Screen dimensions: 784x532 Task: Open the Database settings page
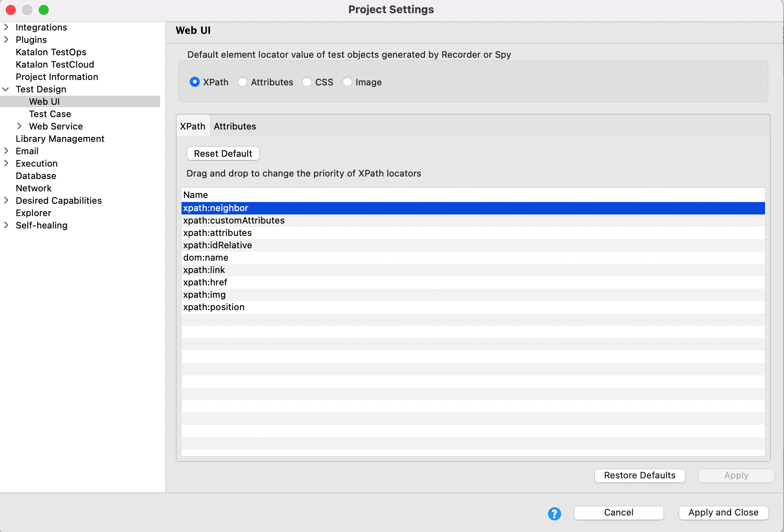pyautogui.click(x=36, y=176)
